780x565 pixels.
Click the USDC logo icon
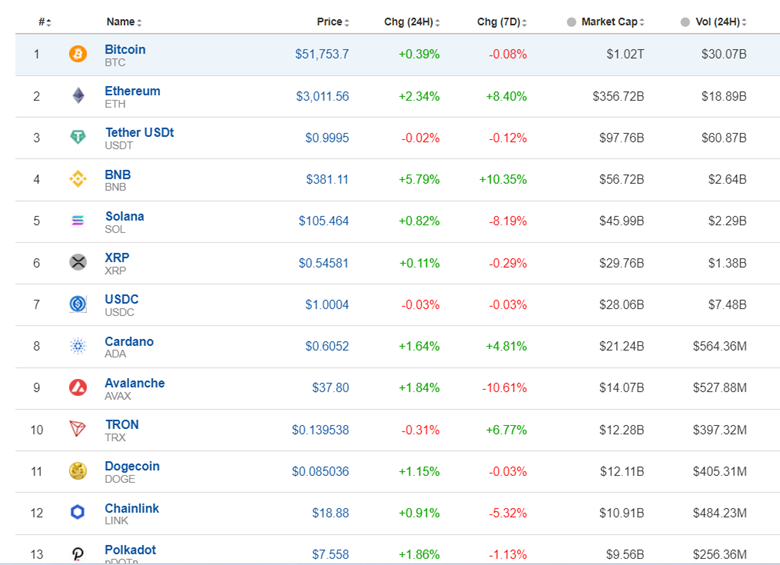tap(78, 304)
